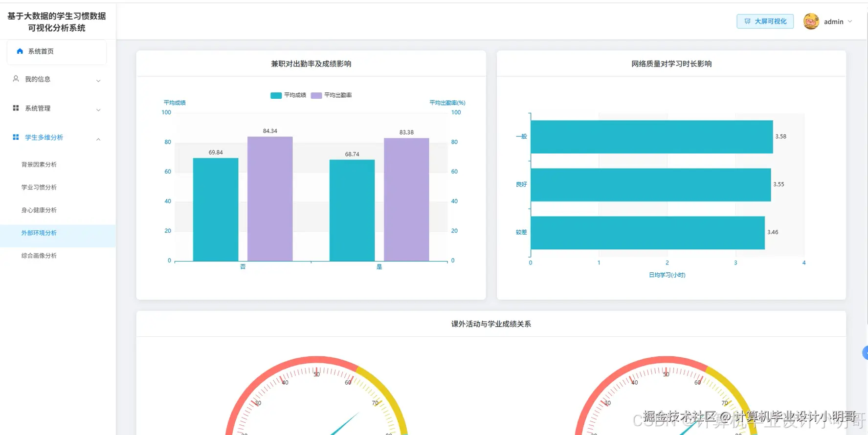
Task: Click the 大屏可视化 button
Action: tap(765, 22)
